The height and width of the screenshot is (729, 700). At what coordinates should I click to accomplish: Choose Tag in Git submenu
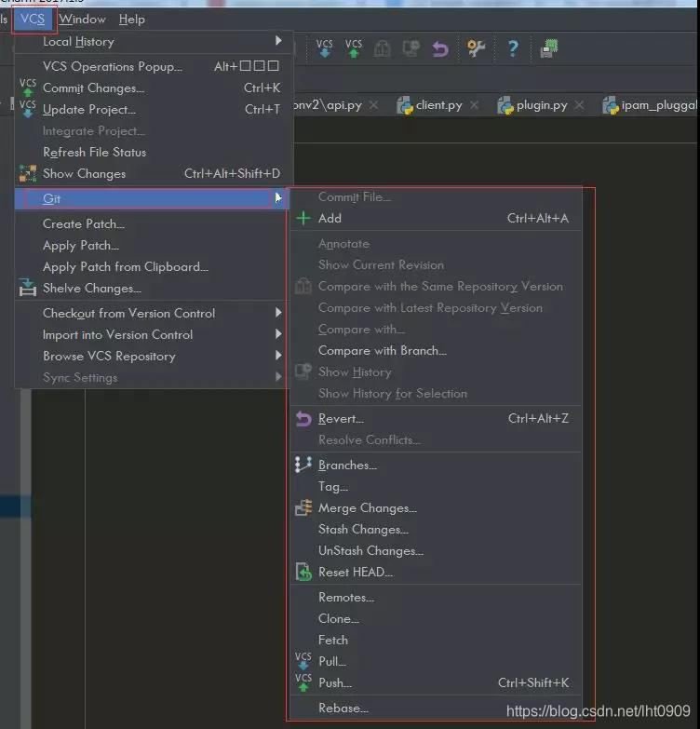click(x=436, y=486)
